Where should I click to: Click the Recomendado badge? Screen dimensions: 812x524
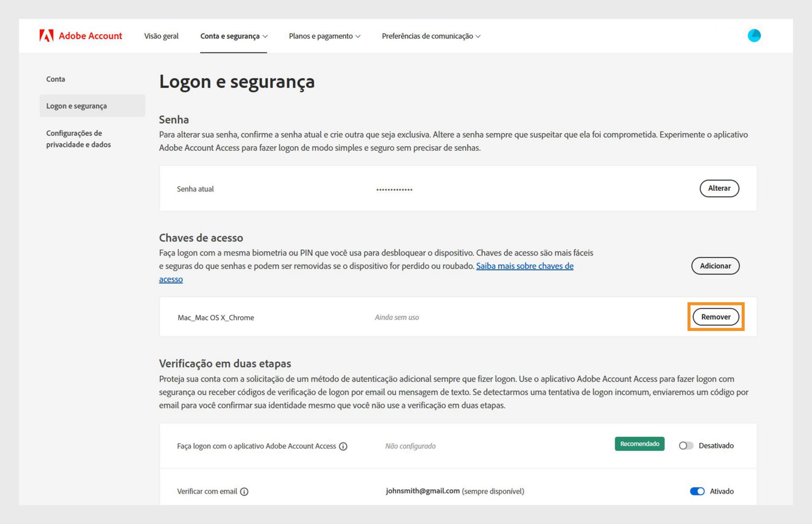coord(639,444)
